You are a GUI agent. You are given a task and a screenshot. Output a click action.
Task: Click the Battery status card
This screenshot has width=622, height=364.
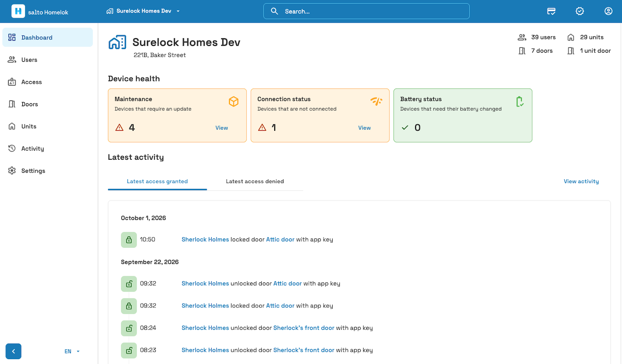[x=463, y=115]
